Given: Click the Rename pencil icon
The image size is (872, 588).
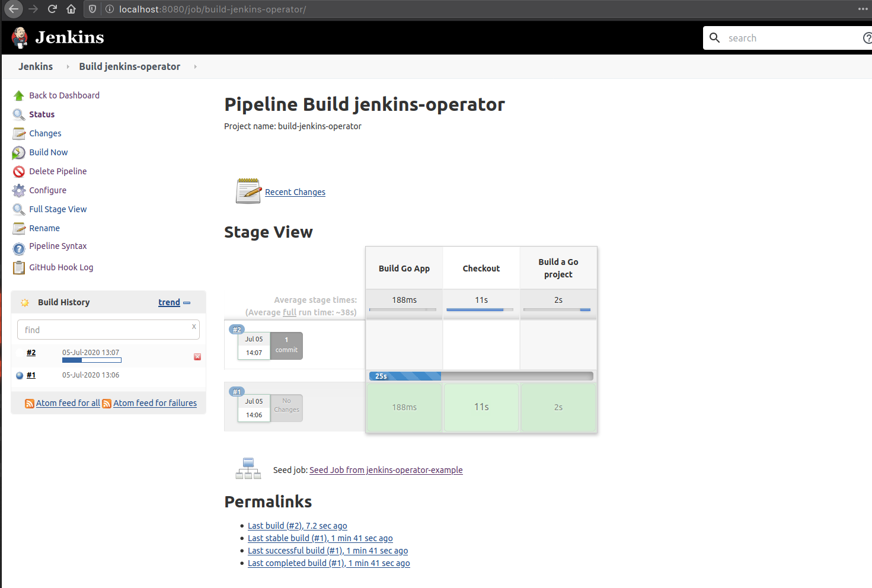Looking at the screenshot, I should click(18, 228).
